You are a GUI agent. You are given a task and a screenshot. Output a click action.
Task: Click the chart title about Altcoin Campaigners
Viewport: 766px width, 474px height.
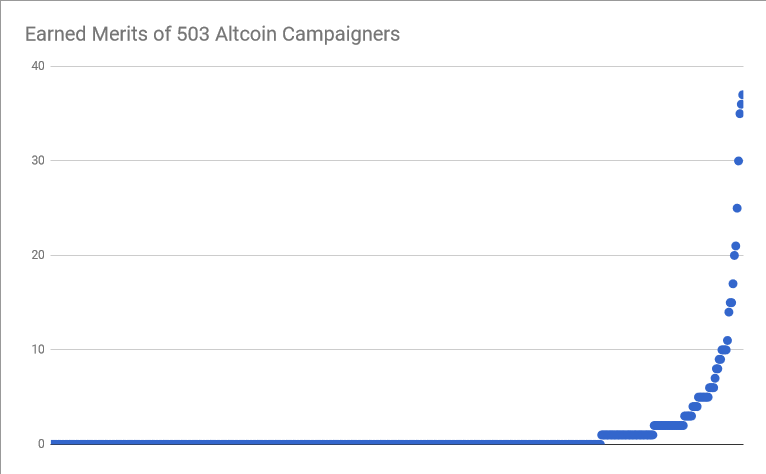pos(213,34)
